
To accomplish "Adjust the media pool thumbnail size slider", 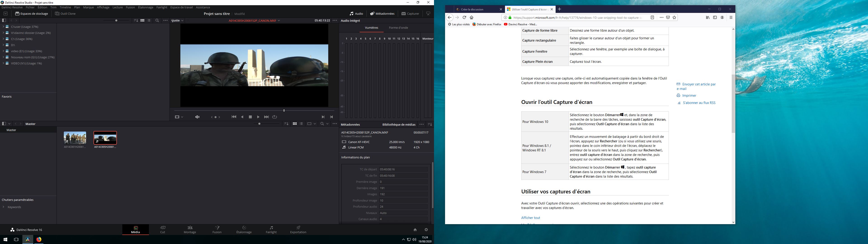I will tap(259, 124).
